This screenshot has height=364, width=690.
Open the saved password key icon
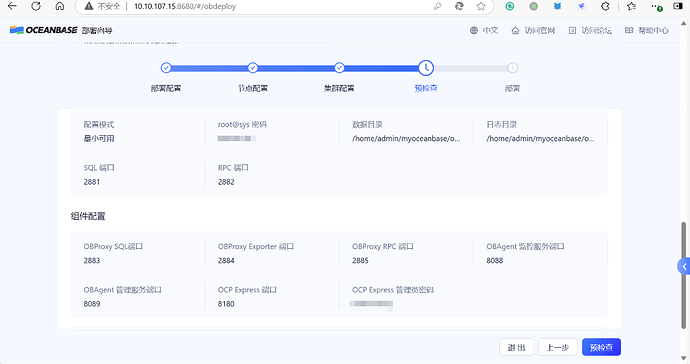click(437, 6)
